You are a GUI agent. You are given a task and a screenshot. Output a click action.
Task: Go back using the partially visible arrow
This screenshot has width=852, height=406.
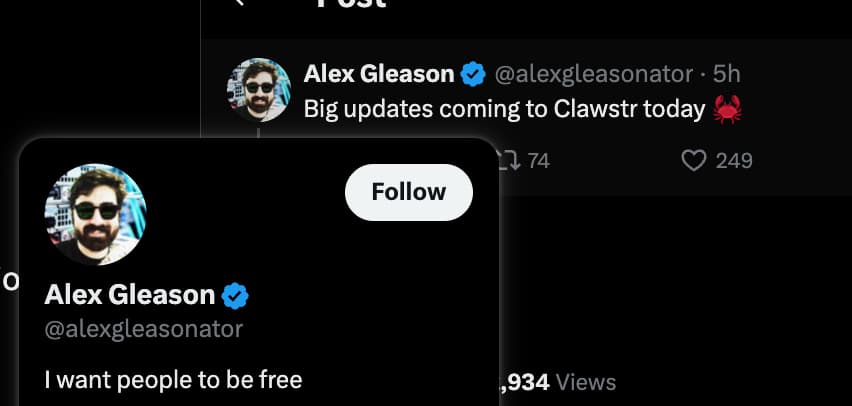pyautogui.click(x=238, y=3)
